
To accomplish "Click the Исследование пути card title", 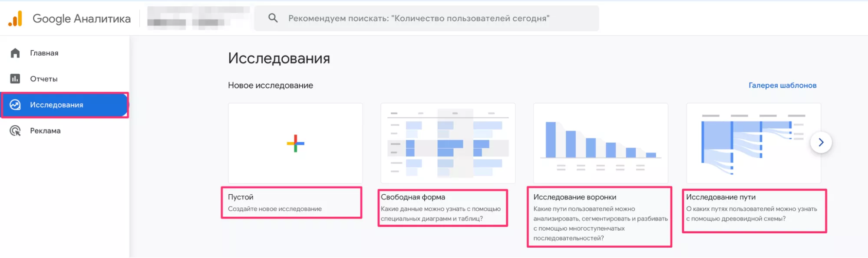I will coord(721,197).
